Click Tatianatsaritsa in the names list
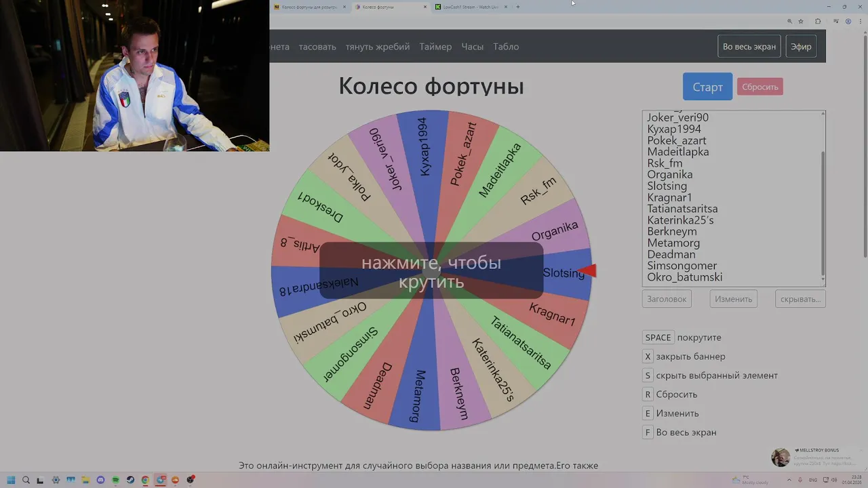868x488 pixels. click(682, 209)
